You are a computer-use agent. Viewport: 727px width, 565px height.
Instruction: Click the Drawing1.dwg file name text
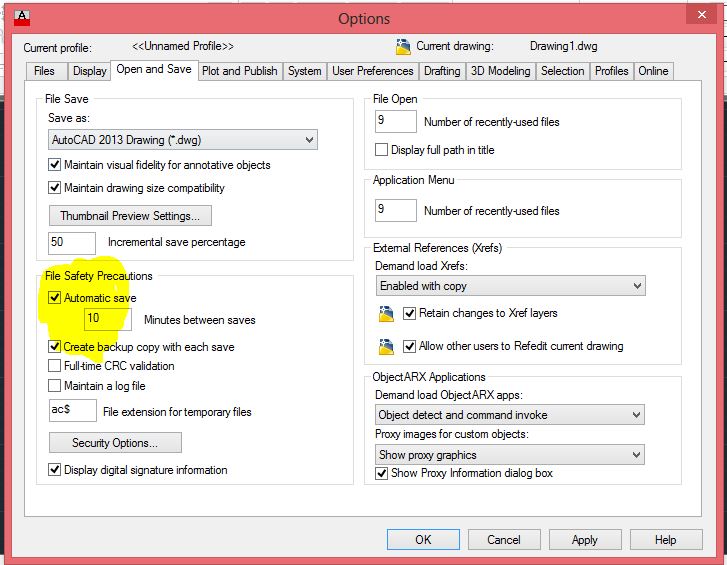point(563,46)
